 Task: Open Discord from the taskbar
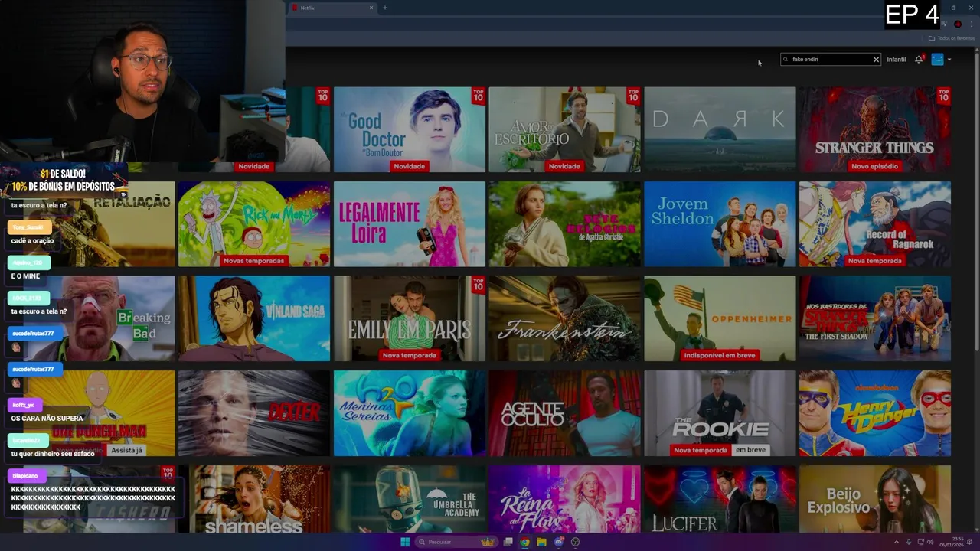click(558, 542)
